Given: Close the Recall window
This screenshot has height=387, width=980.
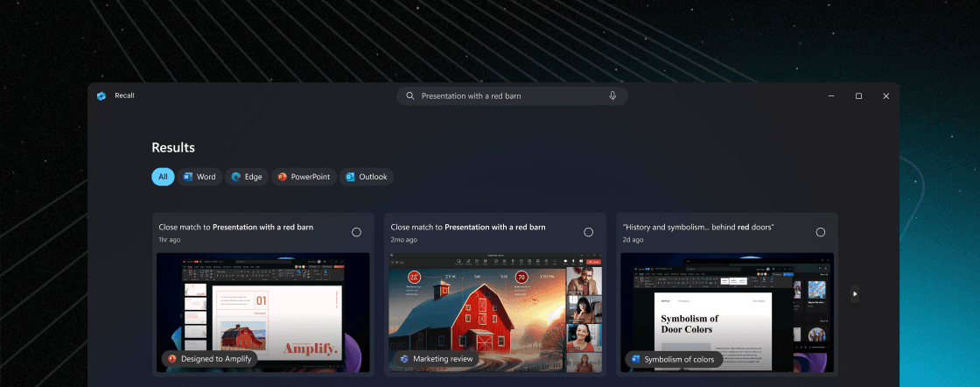Looking at the screenshot, I should click(x=885, y=95).
